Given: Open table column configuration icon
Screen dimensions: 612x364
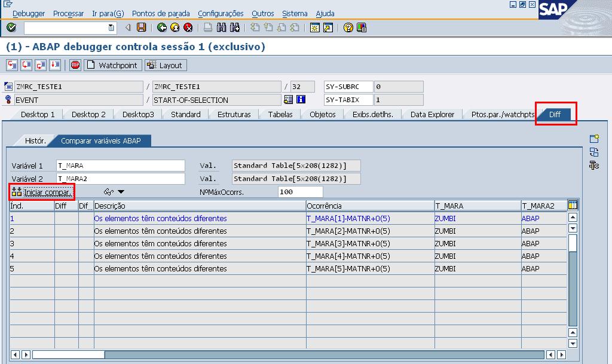Looking at the screenshot, I should coord(573,206).
